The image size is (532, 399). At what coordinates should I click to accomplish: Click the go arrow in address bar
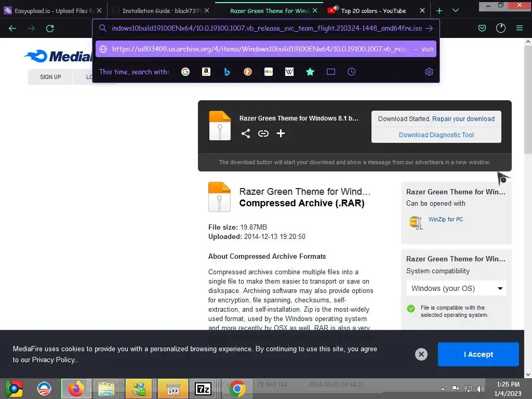pos(429,29)
